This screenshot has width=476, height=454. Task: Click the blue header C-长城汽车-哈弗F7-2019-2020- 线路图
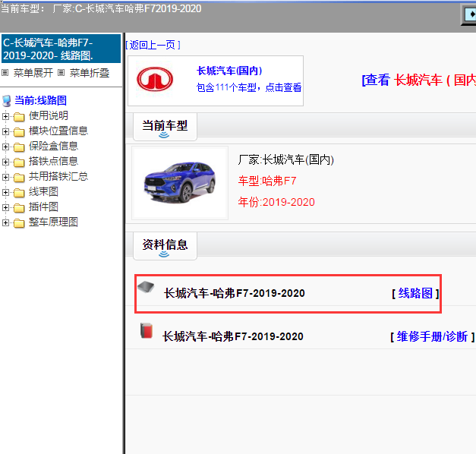61,49
